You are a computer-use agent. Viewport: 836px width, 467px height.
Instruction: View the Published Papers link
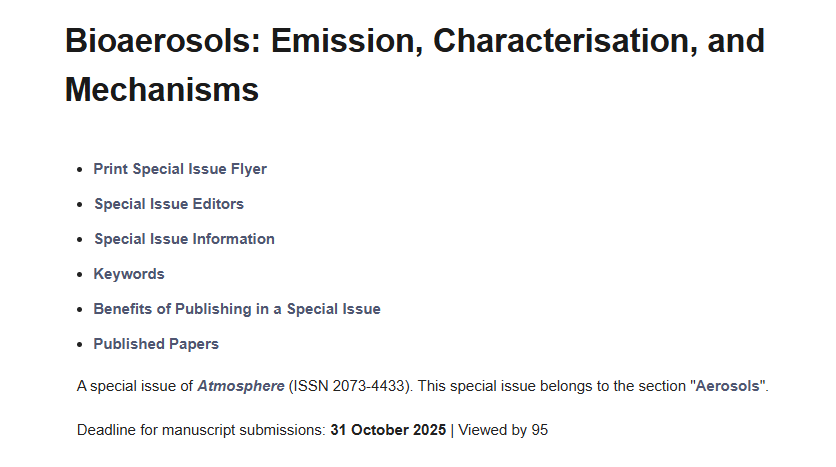156,344
